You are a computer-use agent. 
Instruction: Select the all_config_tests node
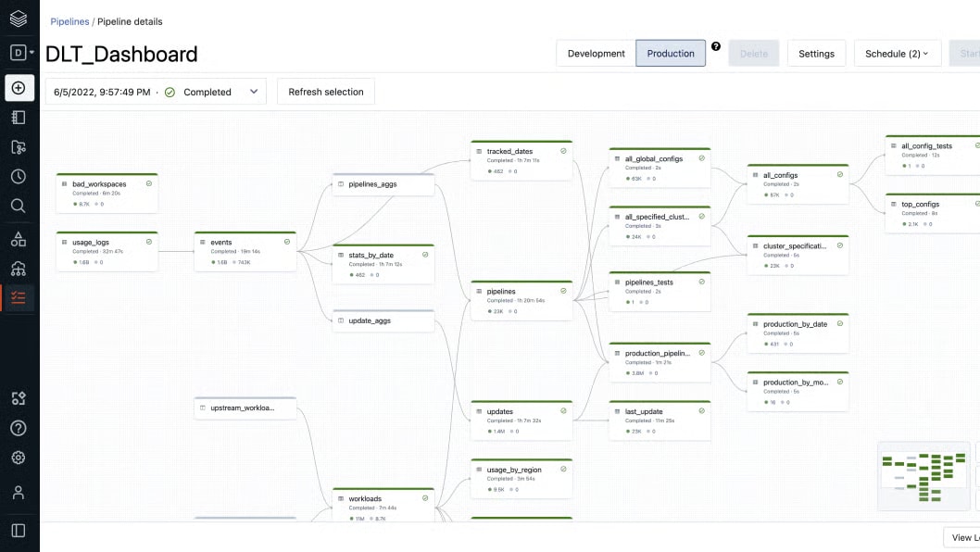pyautogui.click(x=933, y=155)
